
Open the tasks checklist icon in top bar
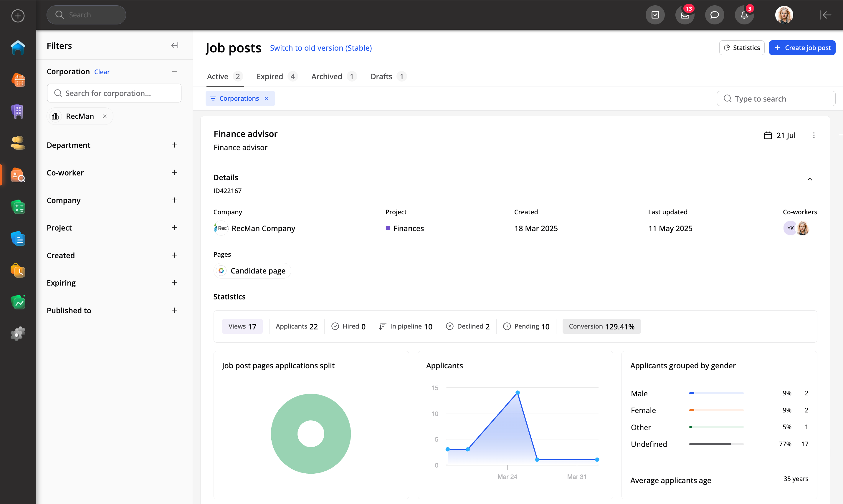(x=655, y=15)
